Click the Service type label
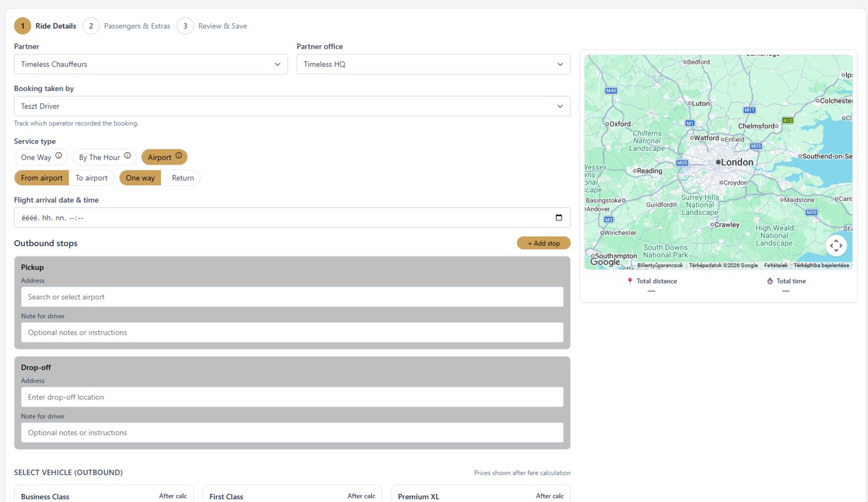Screen dimensions: 868x502 35,141
